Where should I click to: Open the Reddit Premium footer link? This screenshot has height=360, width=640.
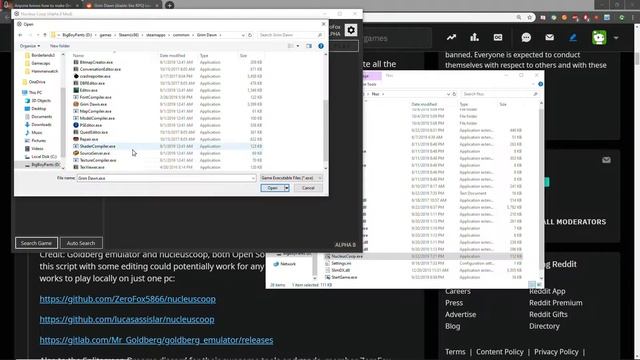pyautogui.click(x=556, y=303)
